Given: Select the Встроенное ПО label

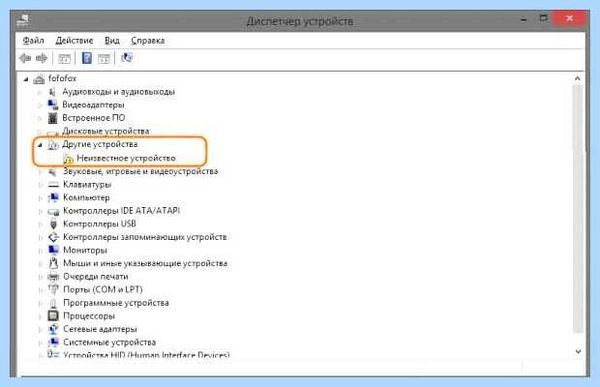Looking at the screenshot, I should point(94,118).
